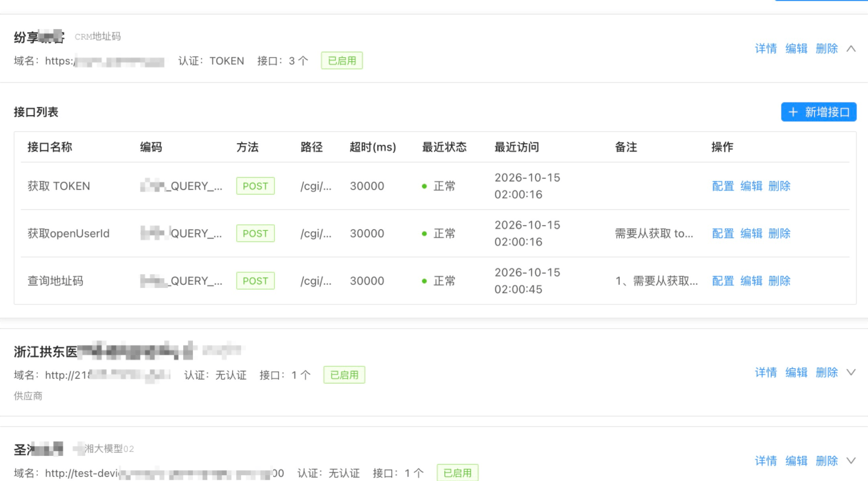Open 配置 for the 查询地址码 row

[x=723, y=281]
